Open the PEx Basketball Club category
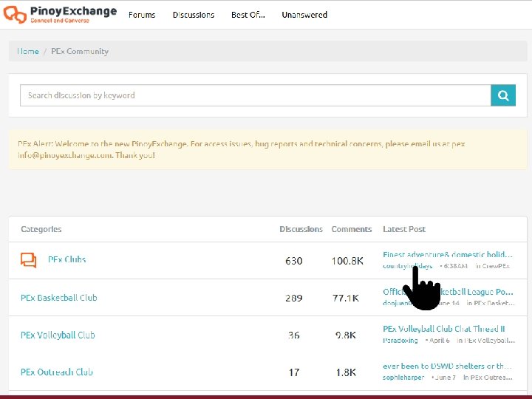 [58, 298]
